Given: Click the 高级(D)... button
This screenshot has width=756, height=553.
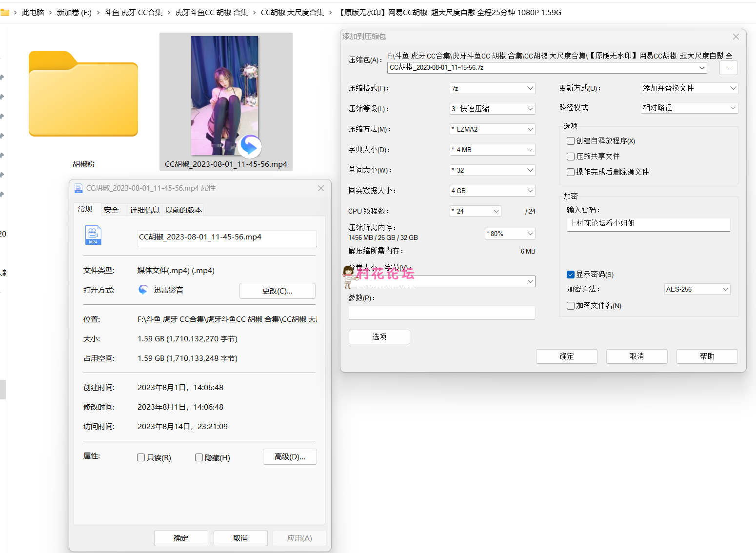Looking at the screenshot, I should [x=290, y=457].
